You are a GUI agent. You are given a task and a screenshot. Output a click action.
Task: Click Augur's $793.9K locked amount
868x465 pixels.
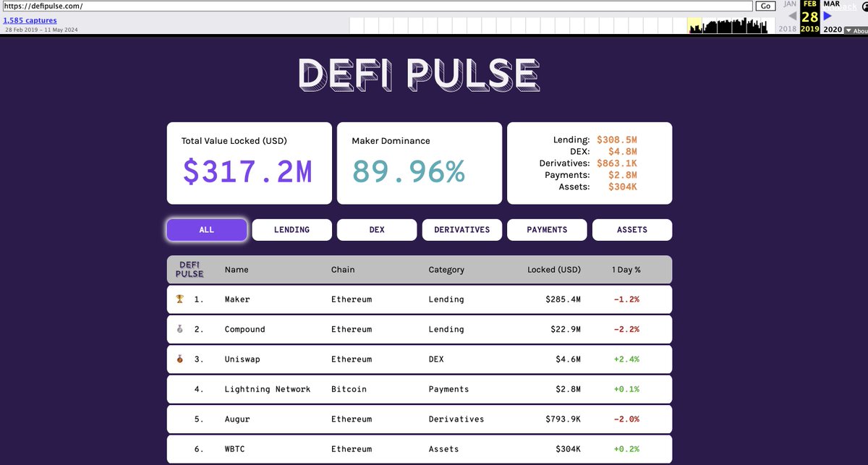pos(563,419)
